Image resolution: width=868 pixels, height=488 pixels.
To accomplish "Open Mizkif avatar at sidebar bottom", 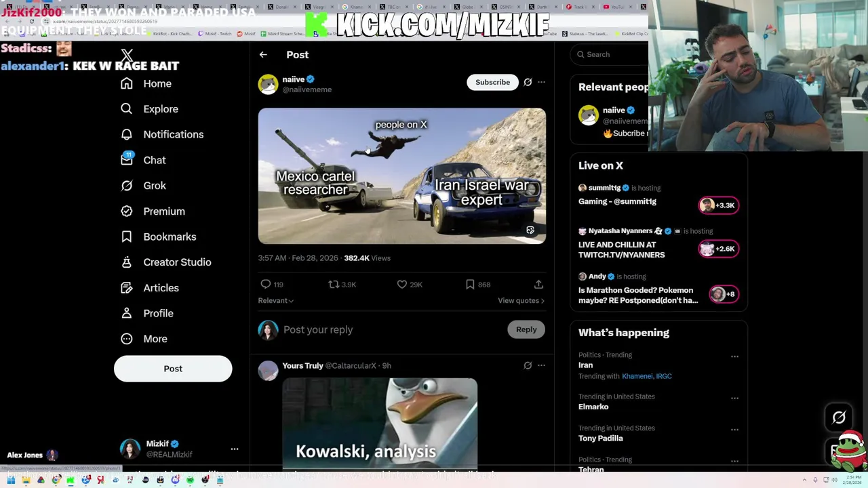I will pos(130,449).
